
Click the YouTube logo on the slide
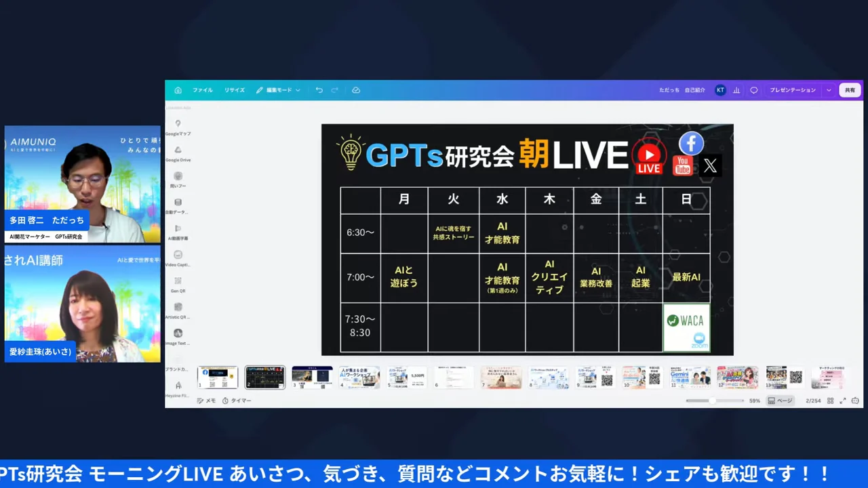coord(682,165)
